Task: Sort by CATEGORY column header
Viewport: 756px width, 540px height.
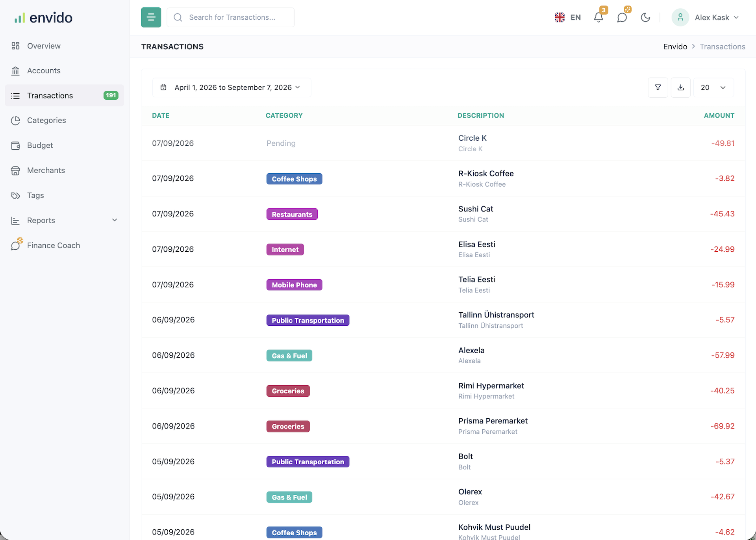Action: pyautogui.click(x=284, y=115)
